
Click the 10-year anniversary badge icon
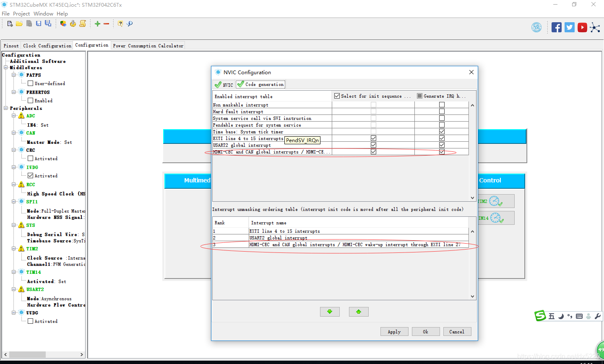536,27
